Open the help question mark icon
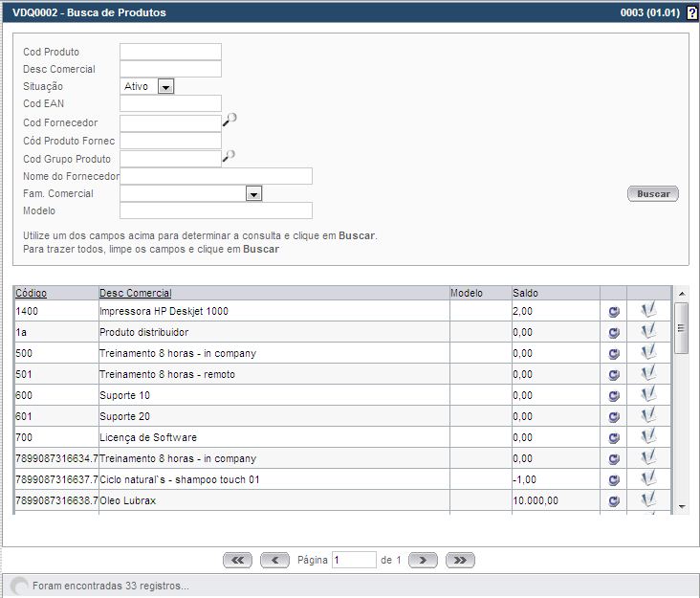 coord(692,12)
